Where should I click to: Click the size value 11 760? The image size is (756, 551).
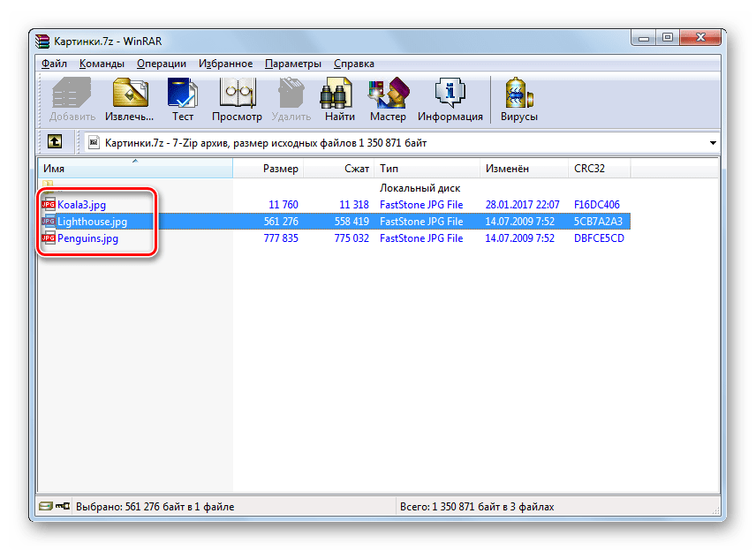[x=283, y=204]
